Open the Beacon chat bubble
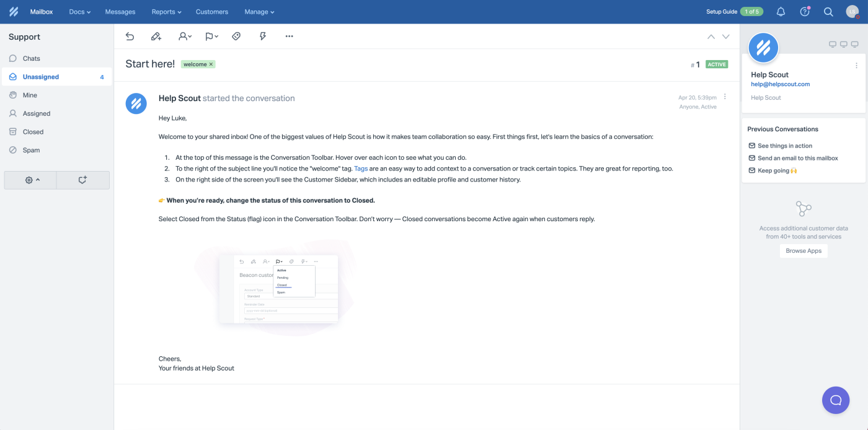 click(x=836, y=400)
